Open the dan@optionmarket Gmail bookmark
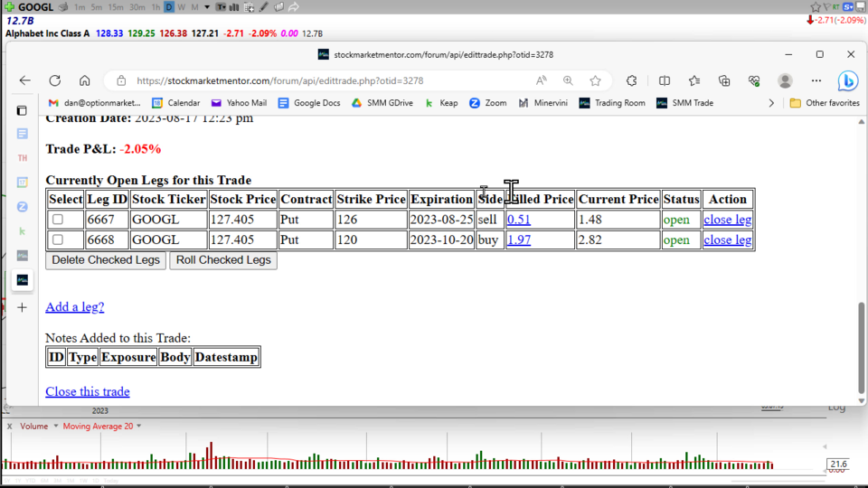 [x=94, y=103]
